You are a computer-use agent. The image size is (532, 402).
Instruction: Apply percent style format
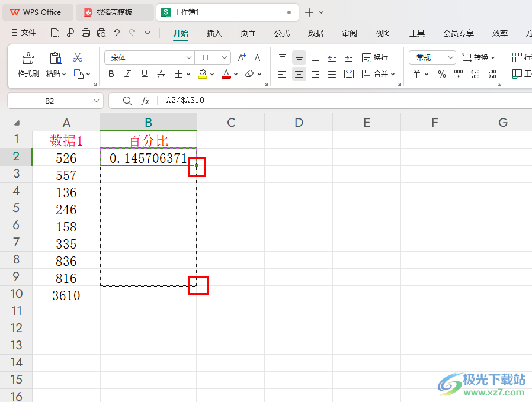(x=442, y=74)
